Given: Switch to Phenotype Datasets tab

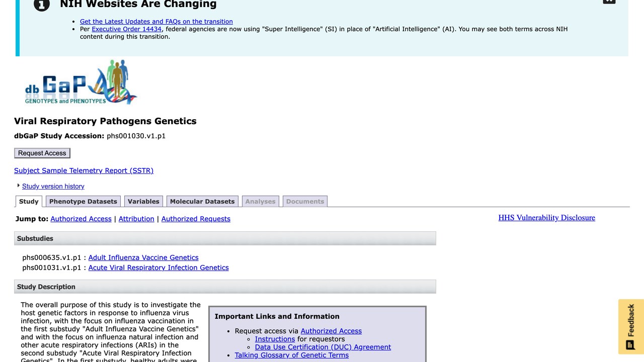Looking at the screenshot, I should click(x=83, y=201).
